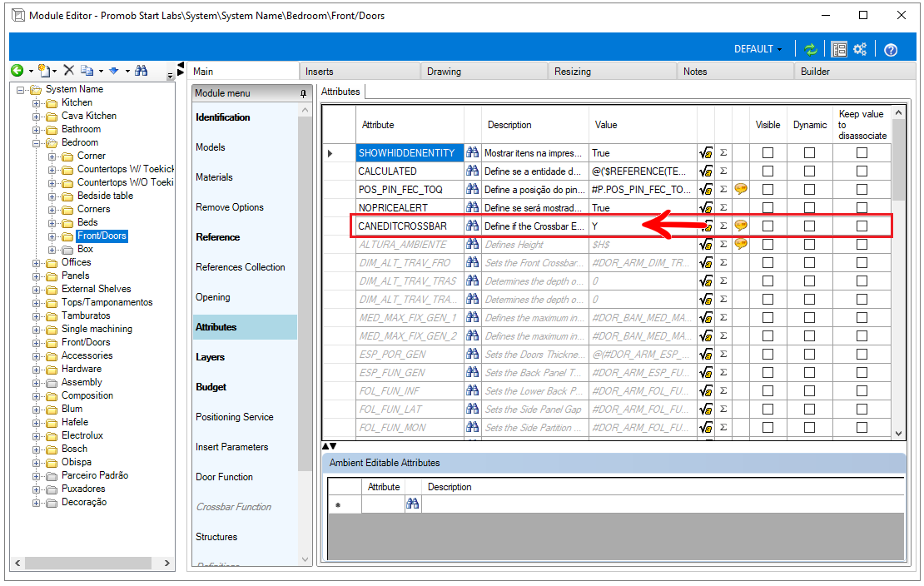The width and height of the screenshot is (924, 586).
Task: Open formula editor icon for CALCULATED row
Action: [705, 171]
